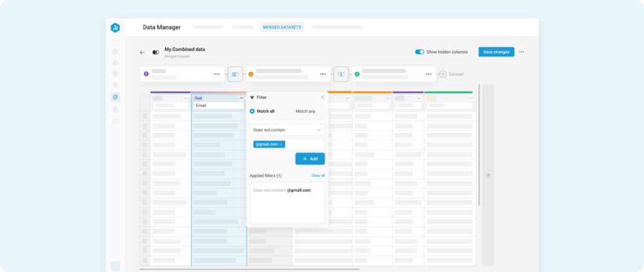
Task: Collapse the Email column menu chevron
Action: [241, 98]
